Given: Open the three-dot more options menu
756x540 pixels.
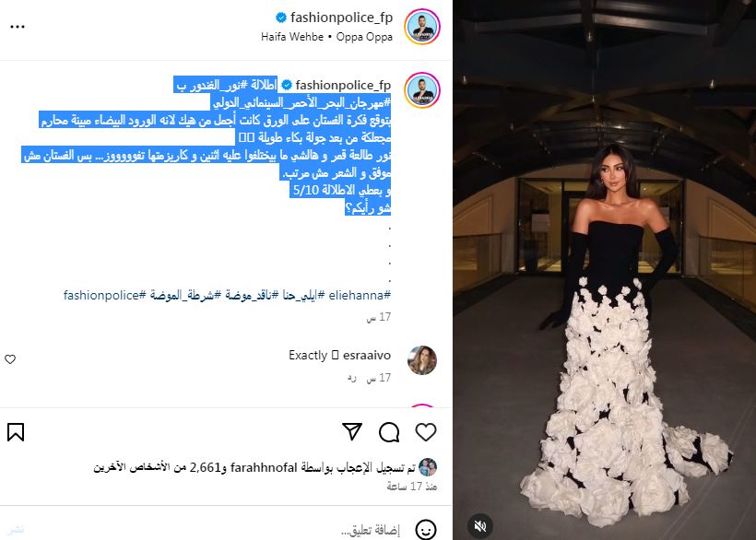Looking at the screenshot, I should click(18, 27).
